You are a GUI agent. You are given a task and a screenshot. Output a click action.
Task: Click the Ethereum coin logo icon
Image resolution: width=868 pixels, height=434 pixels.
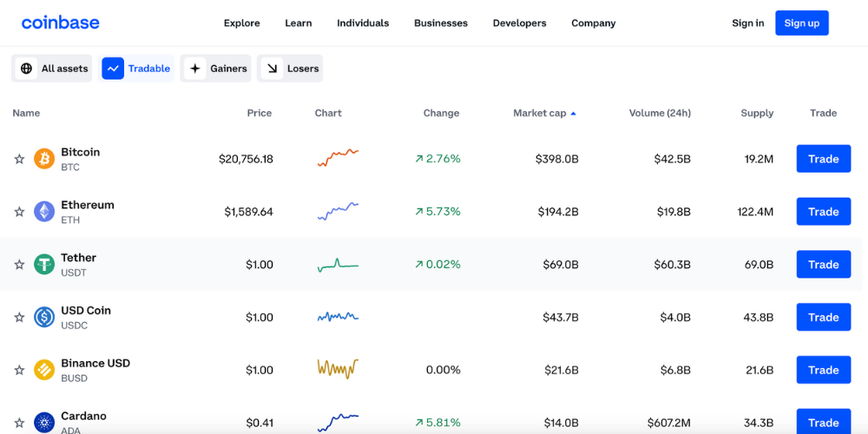[44, 212]
